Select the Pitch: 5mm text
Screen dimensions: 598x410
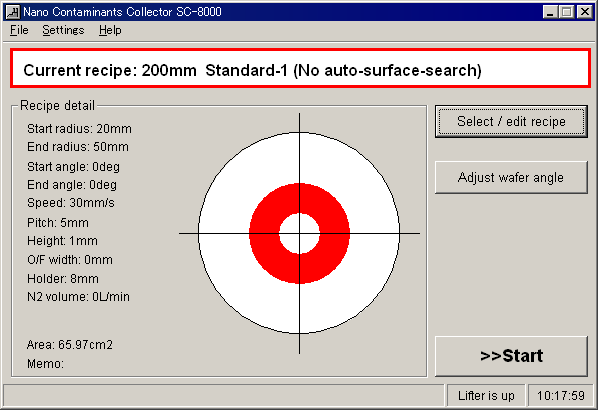58,223
